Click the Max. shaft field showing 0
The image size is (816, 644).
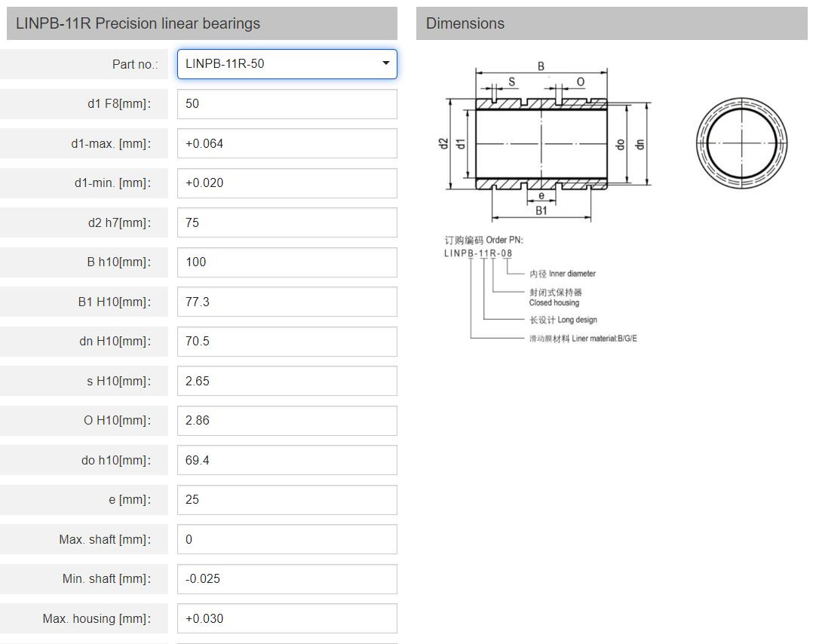click(287, 539)
